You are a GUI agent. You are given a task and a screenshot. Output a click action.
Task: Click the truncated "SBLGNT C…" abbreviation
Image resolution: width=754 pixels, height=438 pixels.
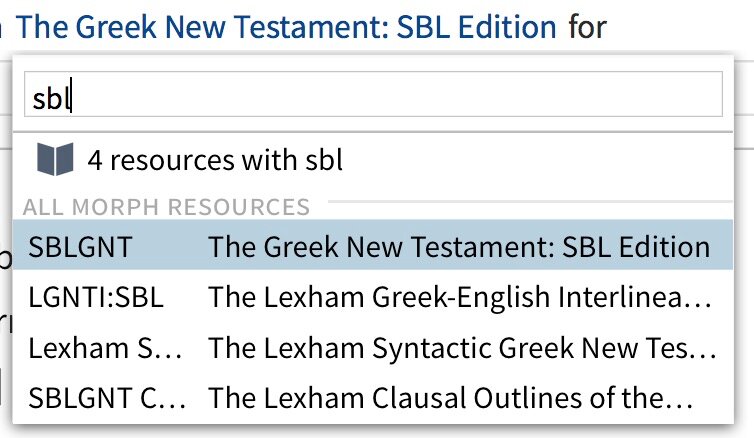pos(107,398)
